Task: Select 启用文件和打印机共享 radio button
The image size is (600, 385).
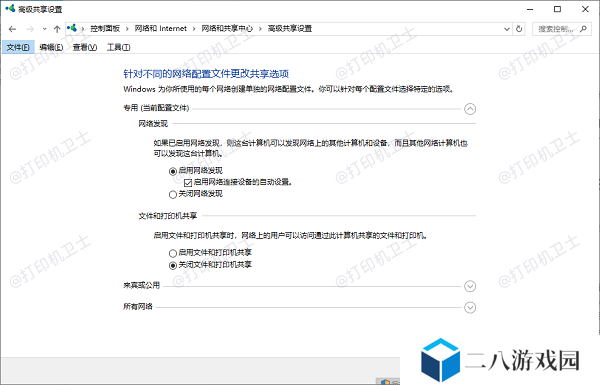Action: click(173, 253)
